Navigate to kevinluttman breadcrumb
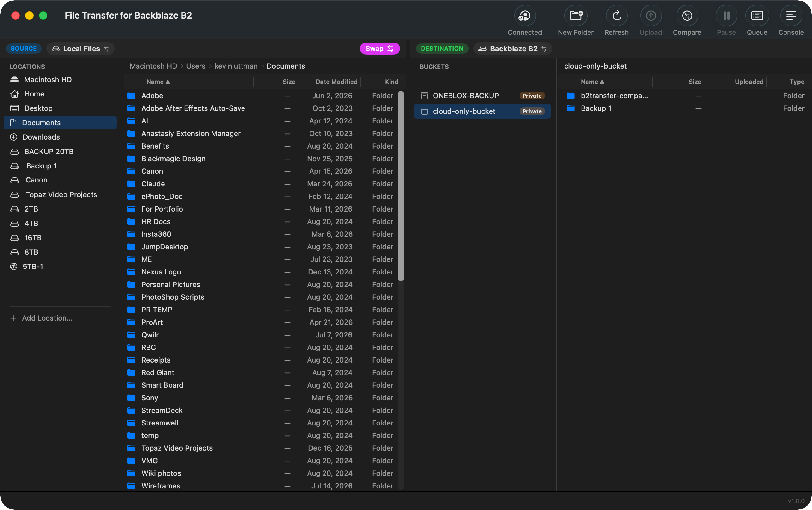812x510 pixels. [x=236, y=66]
